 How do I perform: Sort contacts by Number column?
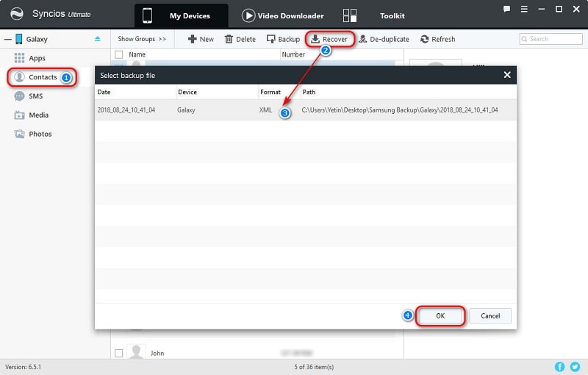tap(293, 54)
